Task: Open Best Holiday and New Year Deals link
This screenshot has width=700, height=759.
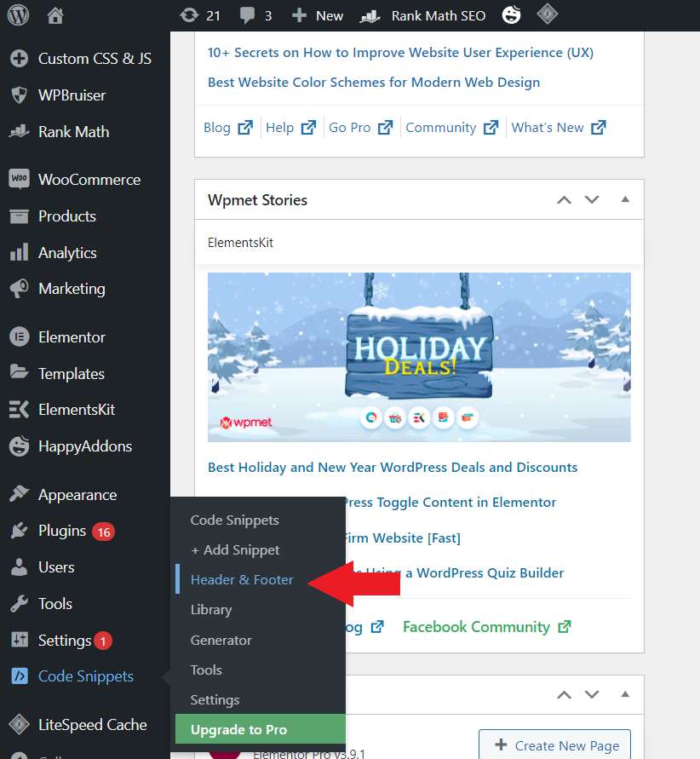Action: 393,467
